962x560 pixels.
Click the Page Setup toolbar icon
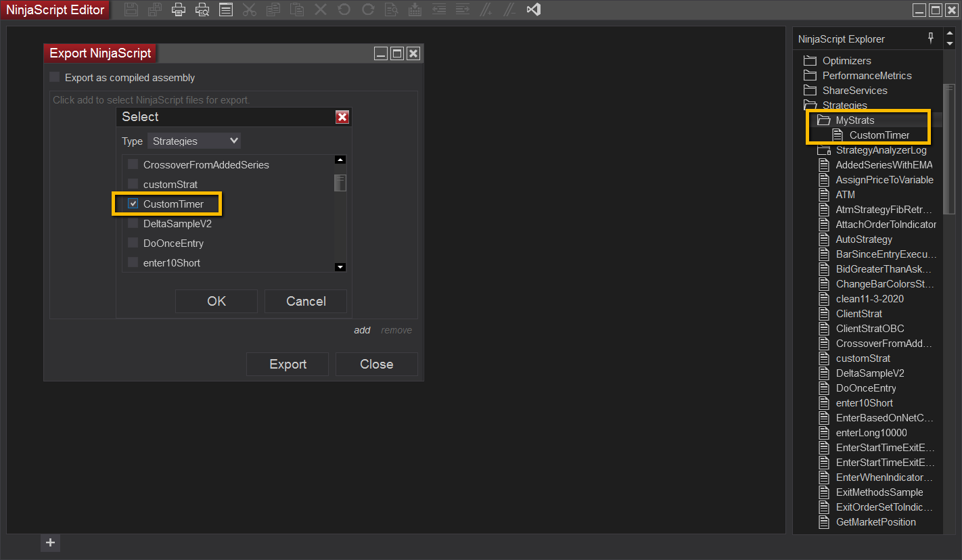pos(226,10)
